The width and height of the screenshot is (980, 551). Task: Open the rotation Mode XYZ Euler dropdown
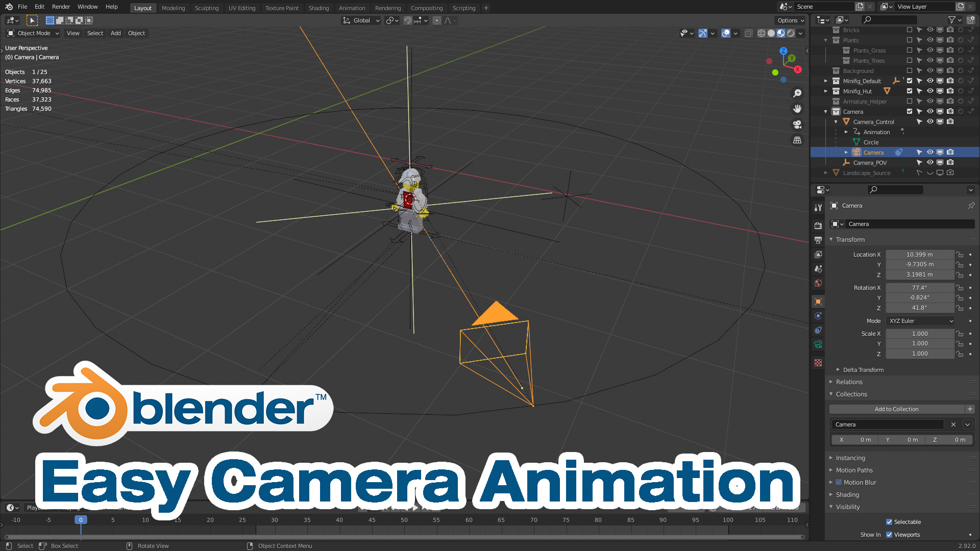921,321
